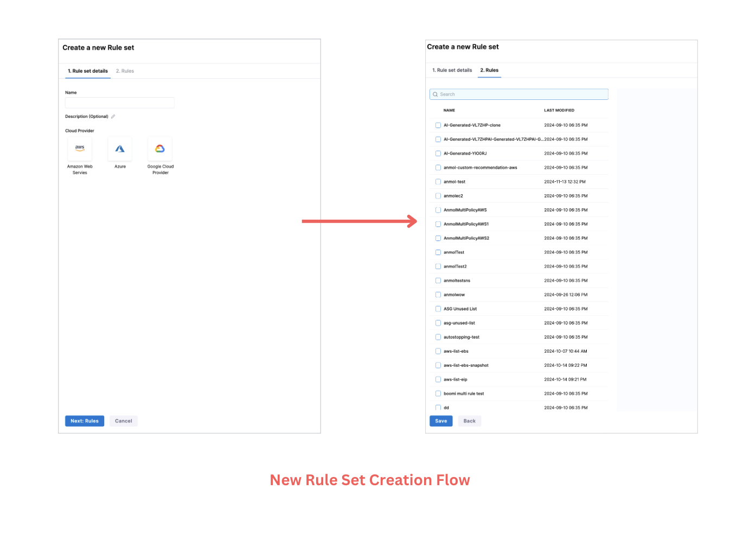Enable the ASG Unused List checkbox
Image resolution: width=756 pixels, height=534 pixels.
coord(438,309)
